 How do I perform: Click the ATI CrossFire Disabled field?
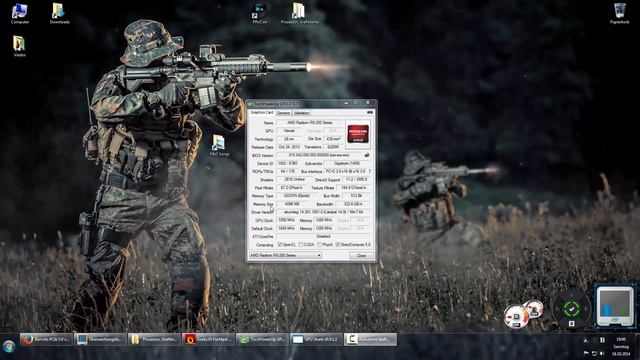pyautogui.click(x=324, y=236)
